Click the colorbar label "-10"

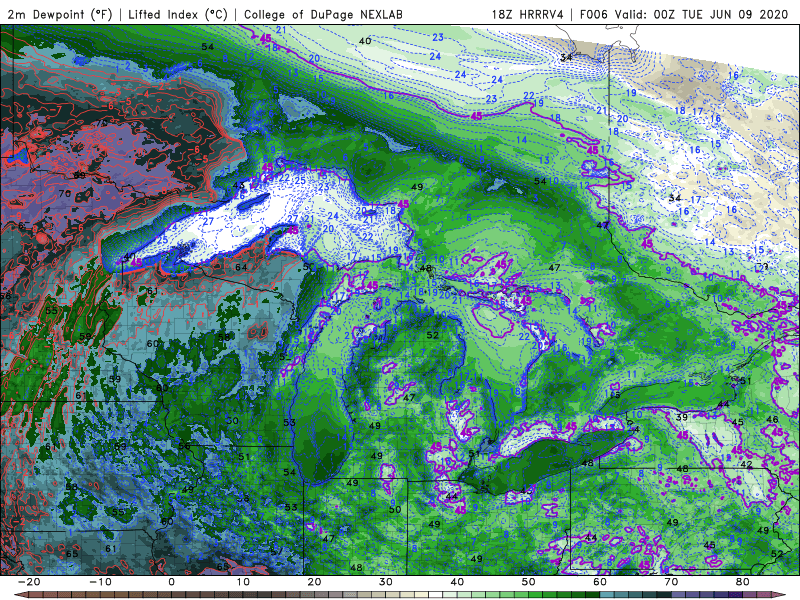[100, 582]
